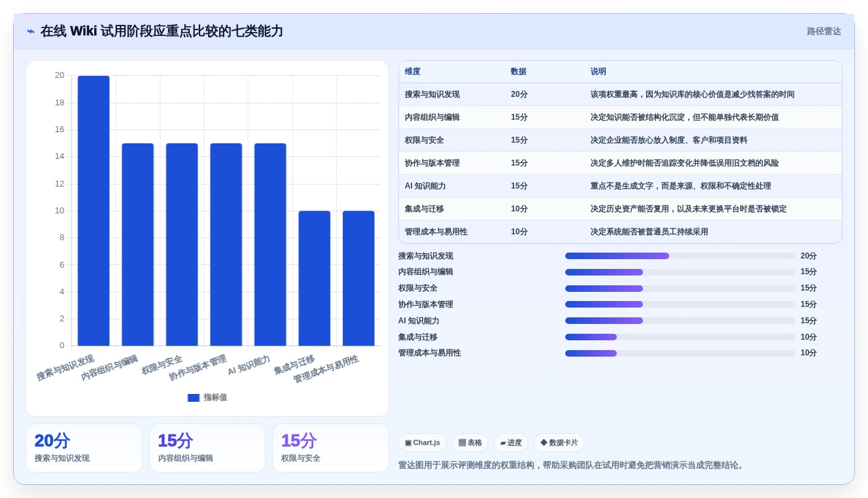The width and height of the screenshot is (868, 498).
Task: Click description 该项权重最高 in table
Action: (x=693, y=94)
